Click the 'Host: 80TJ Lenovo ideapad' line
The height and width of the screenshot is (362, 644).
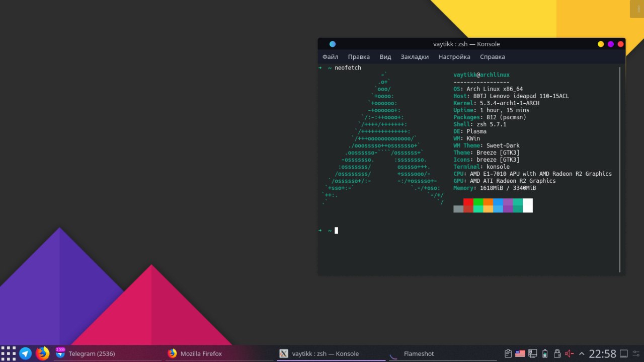coord(511,96)
